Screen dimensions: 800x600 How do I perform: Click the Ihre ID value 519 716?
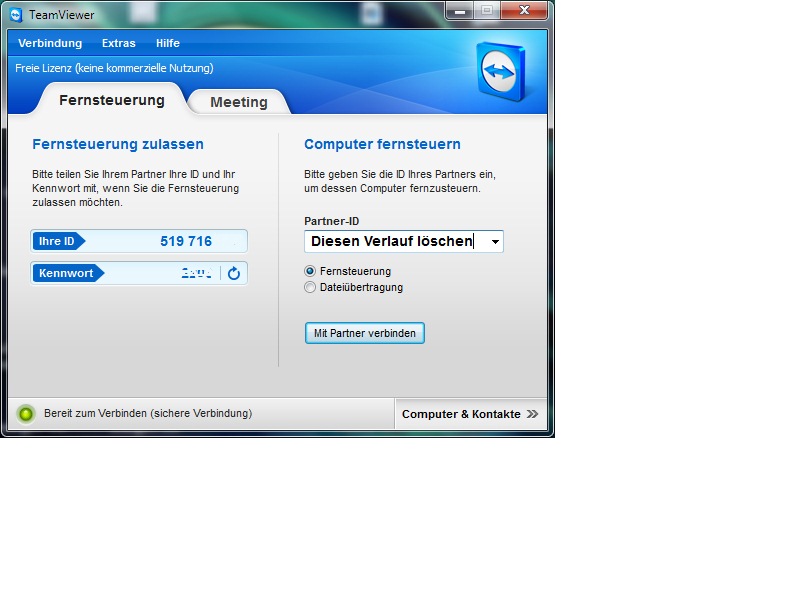(x=186, y=241)
